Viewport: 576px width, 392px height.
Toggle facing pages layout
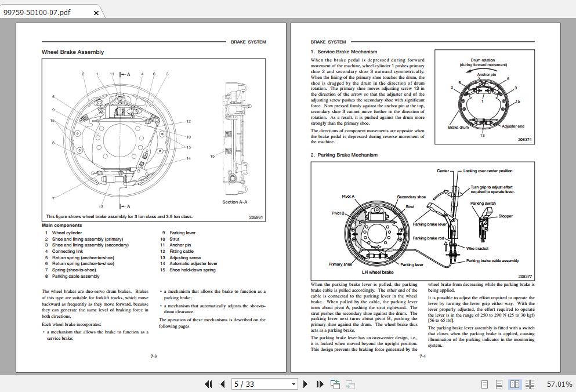click(515, 384)
